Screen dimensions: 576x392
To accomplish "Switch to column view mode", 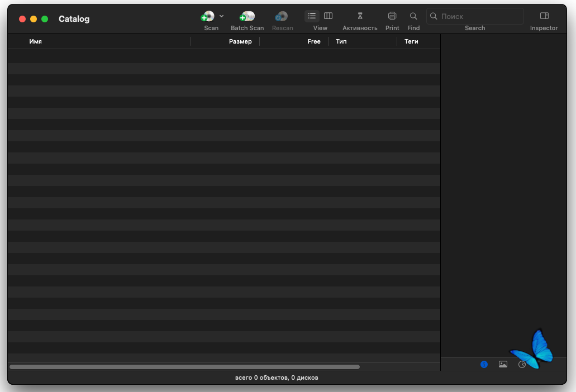I will click(328, 16).
